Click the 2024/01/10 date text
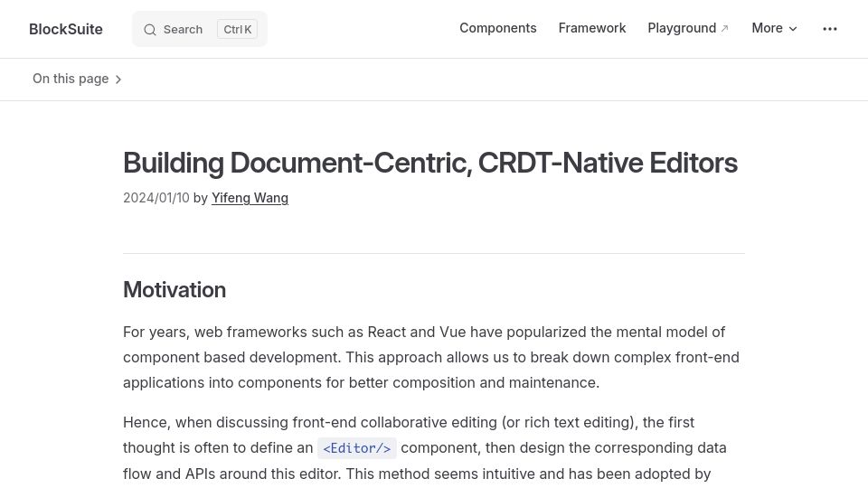This screenshot has width=868, height=488. tap(156, 198)
